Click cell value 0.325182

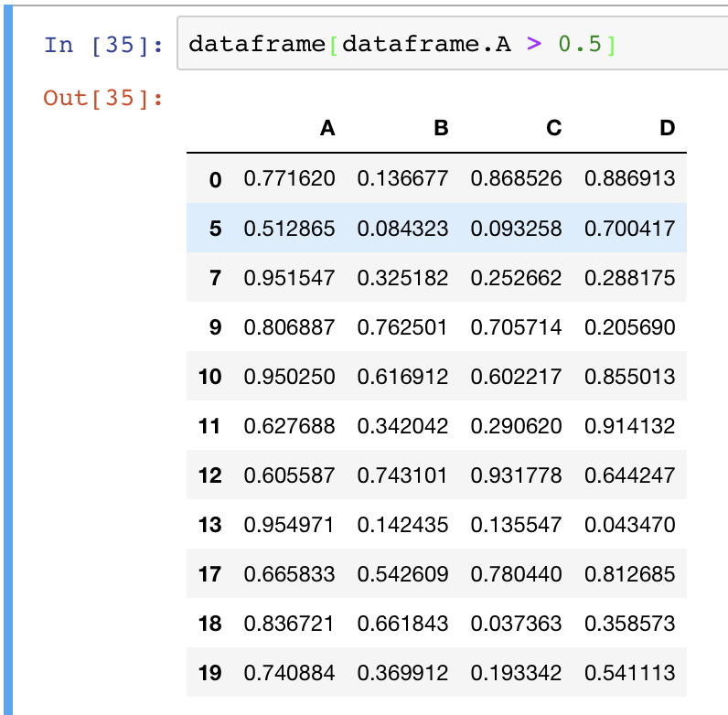pos(402,278)
